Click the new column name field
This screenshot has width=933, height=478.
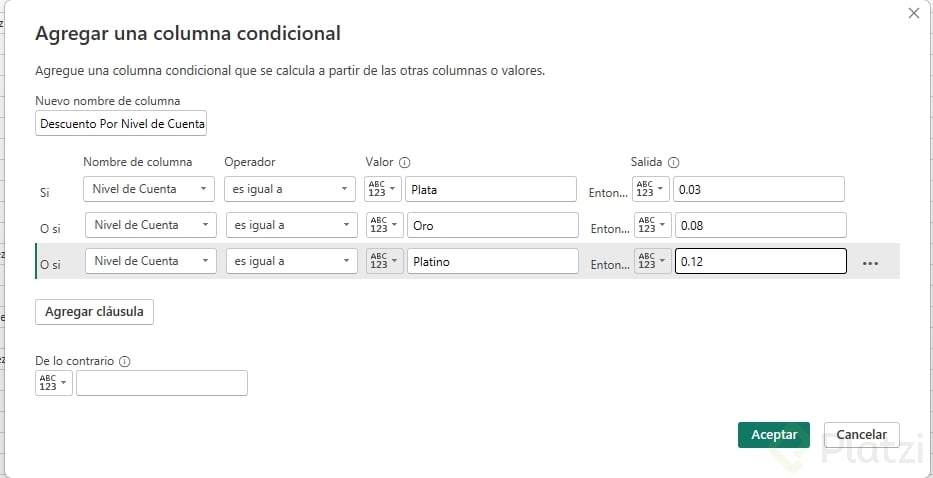tap(121, 124)
